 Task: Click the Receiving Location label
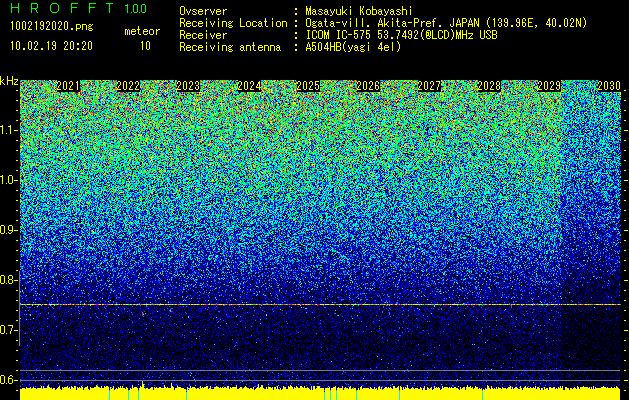[233, 23]
